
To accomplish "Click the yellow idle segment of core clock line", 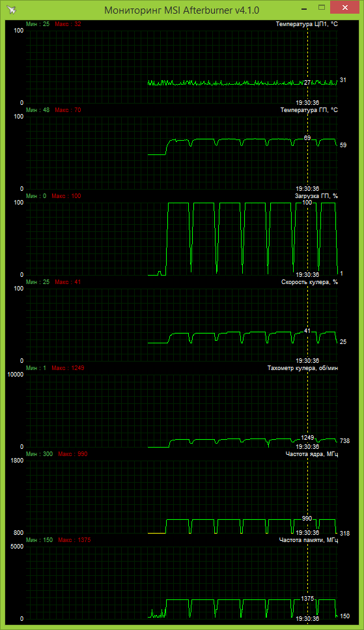I will coord(157,533).
